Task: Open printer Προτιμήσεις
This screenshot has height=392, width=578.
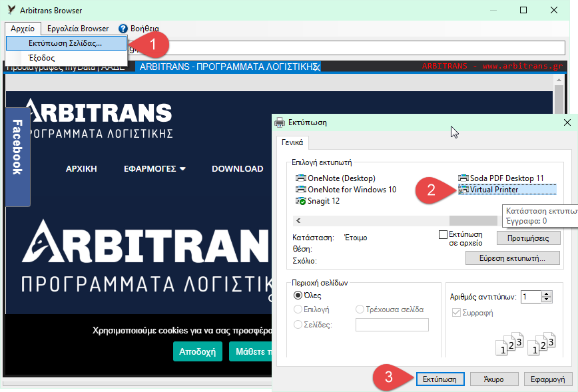Action: pos(528,238)
